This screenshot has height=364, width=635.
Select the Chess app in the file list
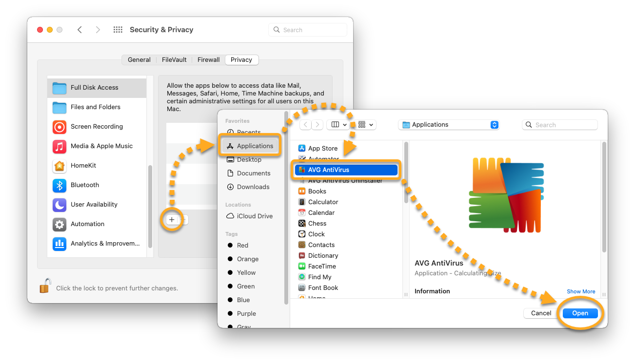(x=317, y=224)
